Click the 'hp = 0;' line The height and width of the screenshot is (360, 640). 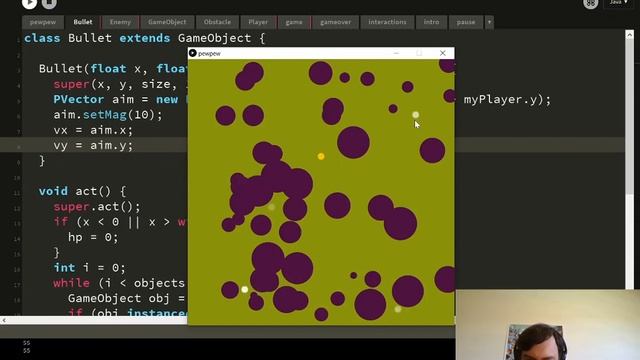[93, 237]
